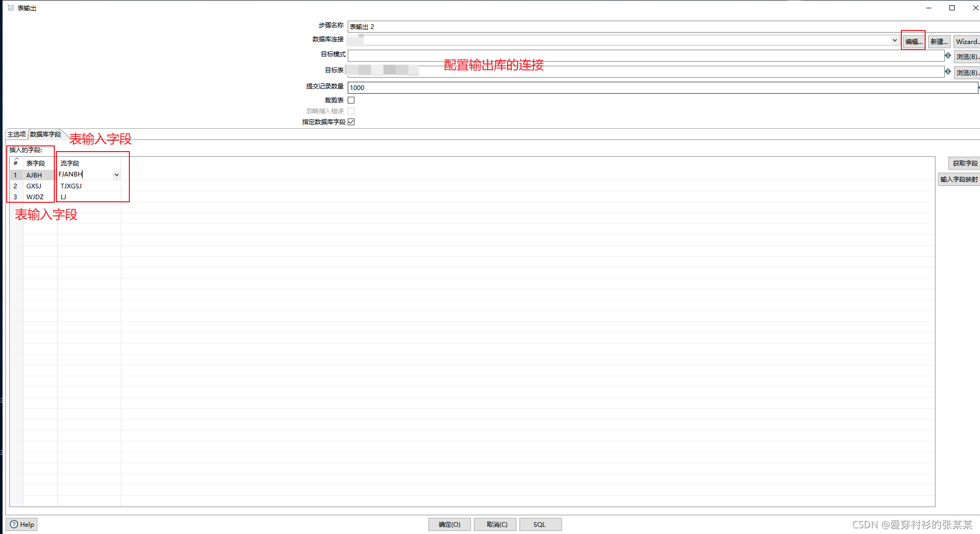Viewport: 980px width, 534px height.
Task: Select row number 3 in the fields table
Action: (16, 197)
